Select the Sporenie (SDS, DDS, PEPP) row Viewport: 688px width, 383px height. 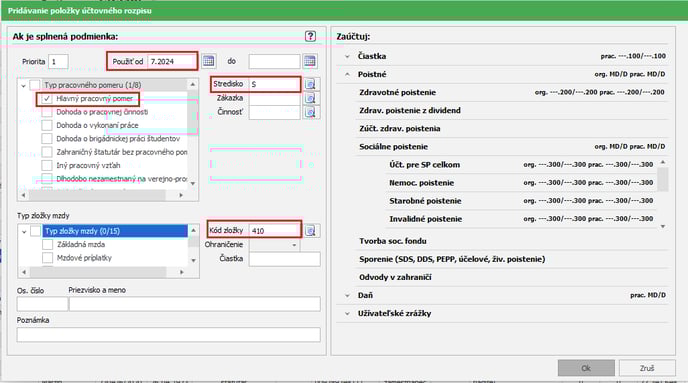pos(511,259)
